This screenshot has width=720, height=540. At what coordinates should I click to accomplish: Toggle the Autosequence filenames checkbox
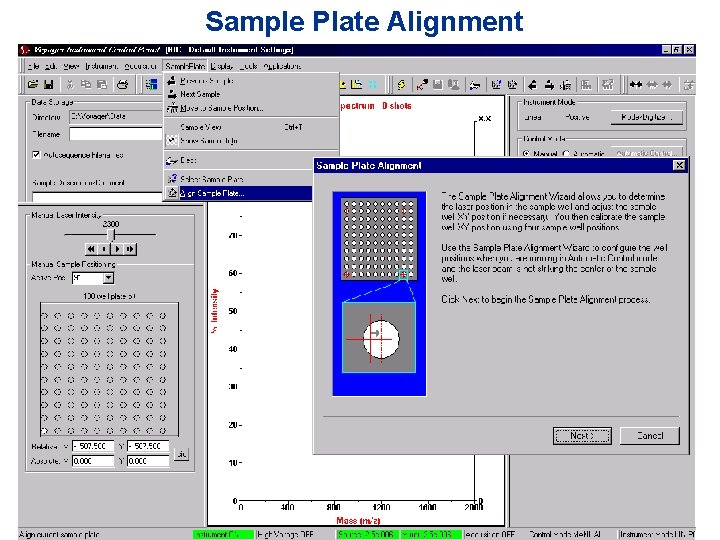pyautogui.click(x=36, y=154)
